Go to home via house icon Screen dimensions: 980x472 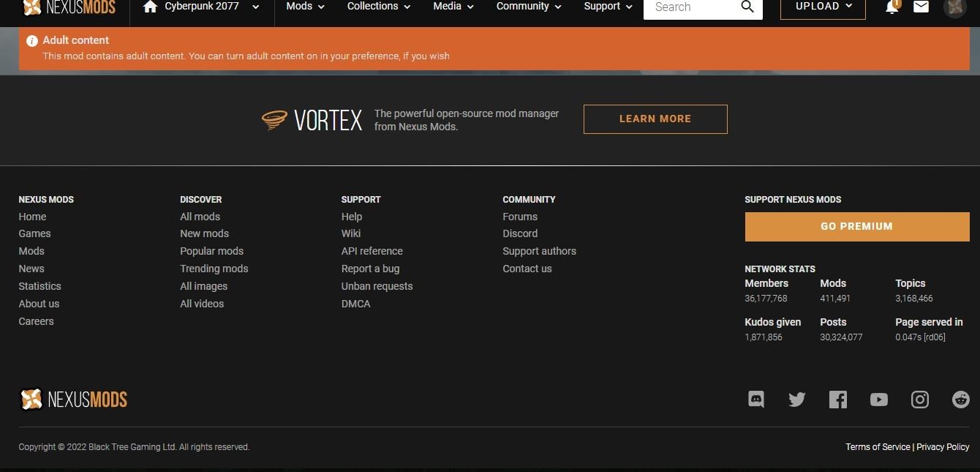point(151,7)
